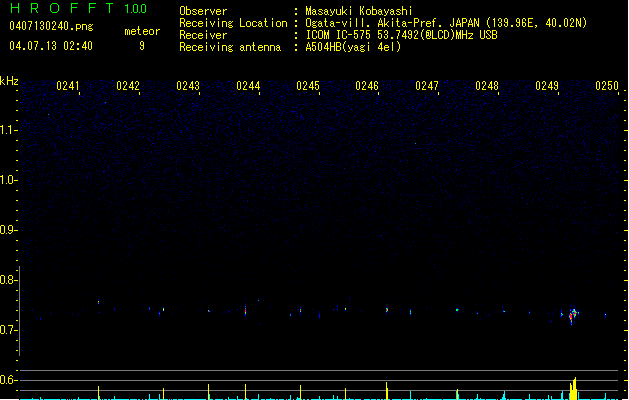Viewport: 629px width, 400px height.
Task: Click the Receiving antenna label
Action: point(230,47)
